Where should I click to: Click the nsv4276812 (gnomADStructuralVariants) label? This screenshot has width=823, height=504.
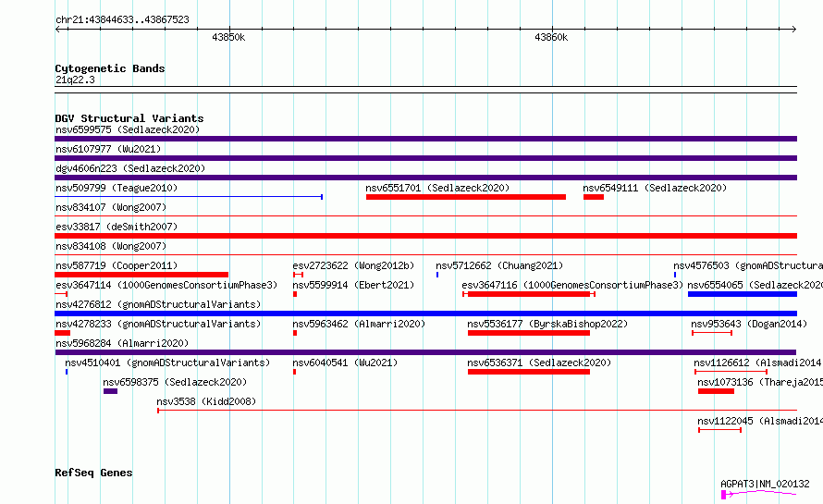pos(158,304)
